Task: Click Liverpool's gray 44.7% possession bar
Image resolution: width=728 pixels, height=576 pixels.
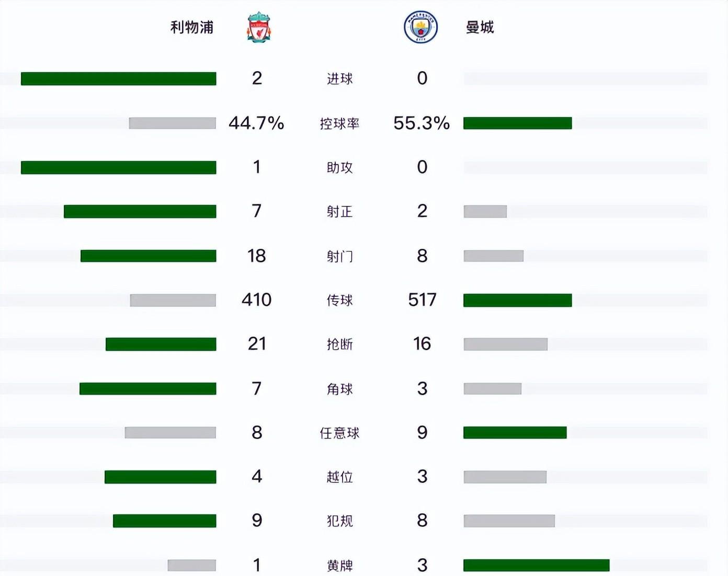Action: [x=173, y=123]
